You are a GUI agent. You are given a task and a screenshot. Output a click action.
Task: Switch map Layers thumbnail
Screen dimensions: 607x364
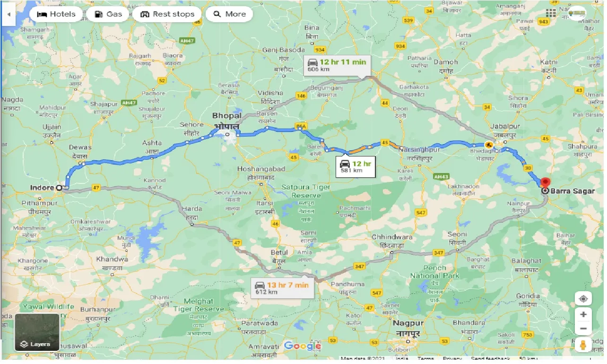[37, 332]
